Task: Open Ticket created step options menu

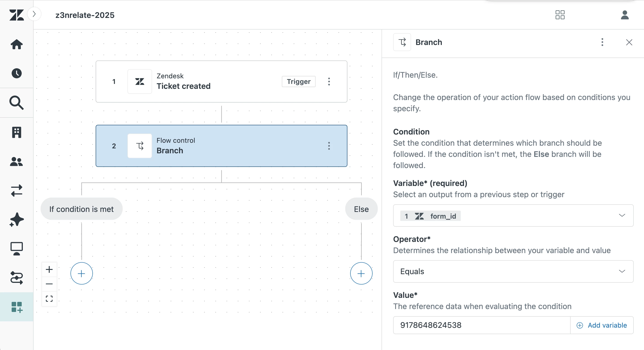Action: coord(329,81)
